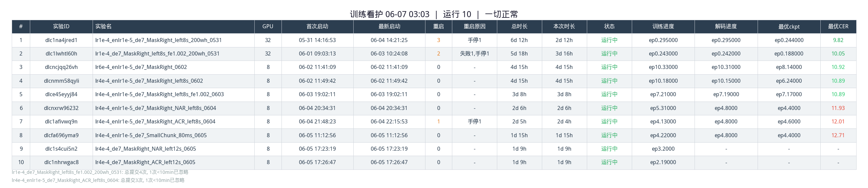Open experiment lr4e-4_enlr1e-5_de7_SmallChunk_80ms_0605
The image size is (868, 188).
coord(151,135)
